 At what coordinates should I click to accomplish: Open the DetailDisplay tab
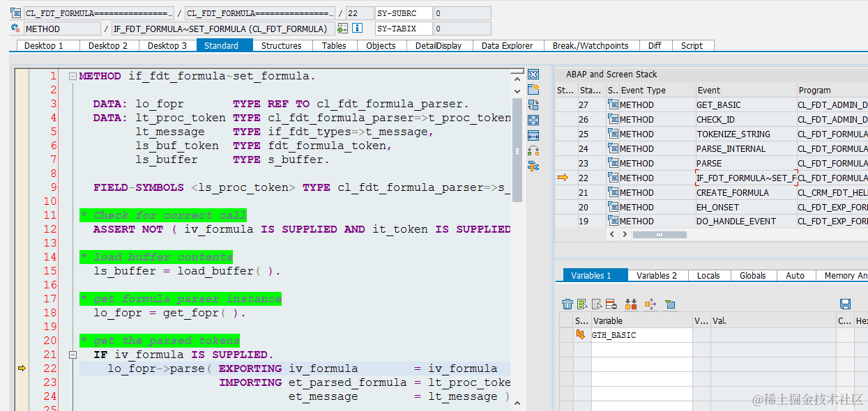(439, 45)
